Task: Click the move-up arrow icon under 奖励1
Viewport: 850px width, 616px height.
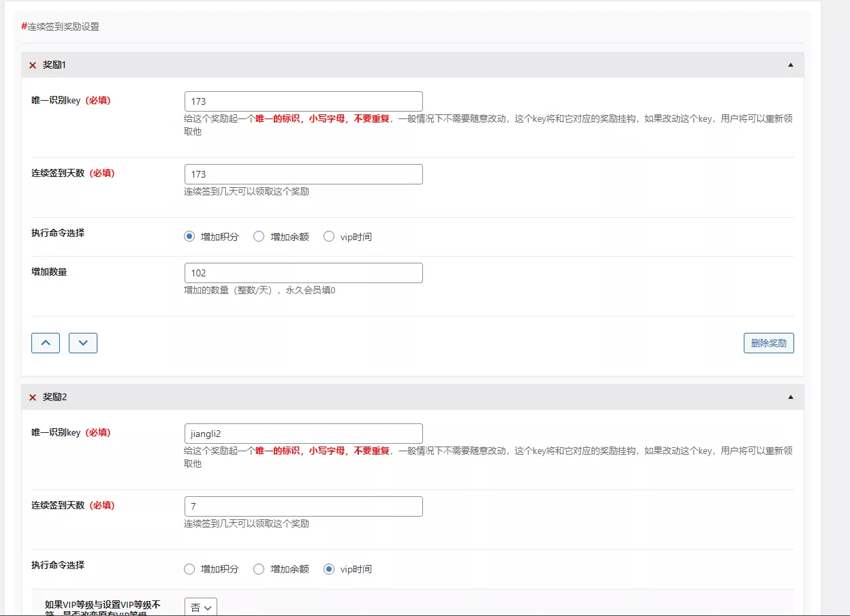Action: click(45, 342)
